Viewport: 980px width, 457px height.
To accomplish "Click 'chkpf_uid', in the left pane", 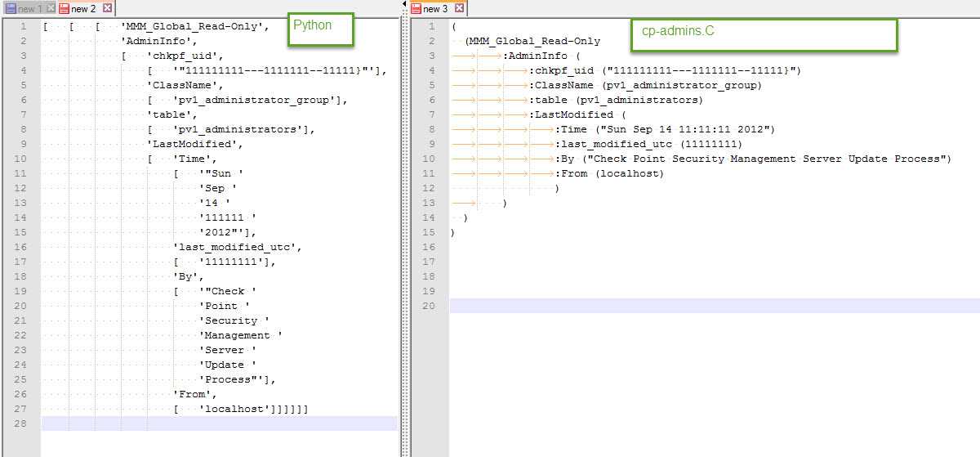I will click(x=185, y=56).
